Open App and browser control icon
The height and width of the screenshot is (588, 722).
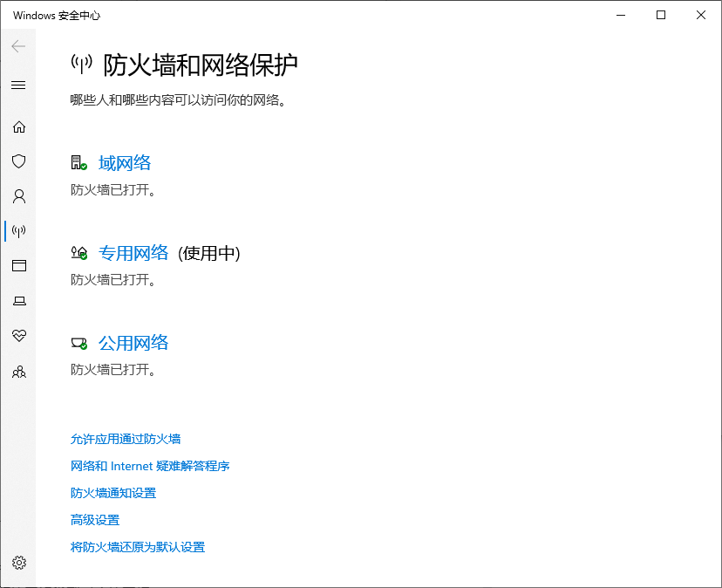(x=17, y=265)
